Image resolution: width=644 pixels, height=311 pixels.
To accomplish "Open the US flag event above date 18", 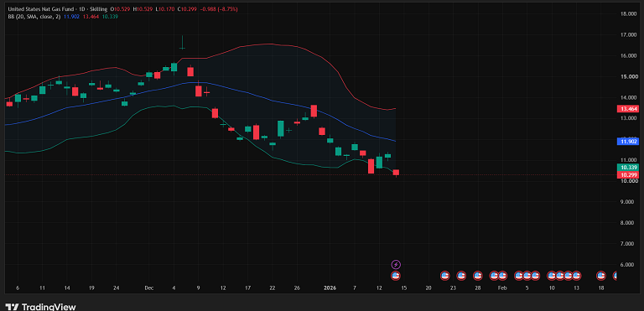I will 601,276.
